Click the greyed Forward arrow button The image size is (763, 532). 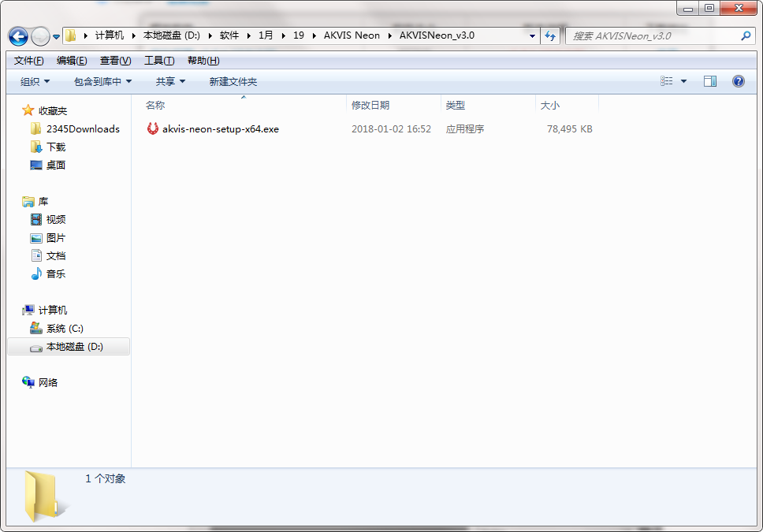click(40, 36)
